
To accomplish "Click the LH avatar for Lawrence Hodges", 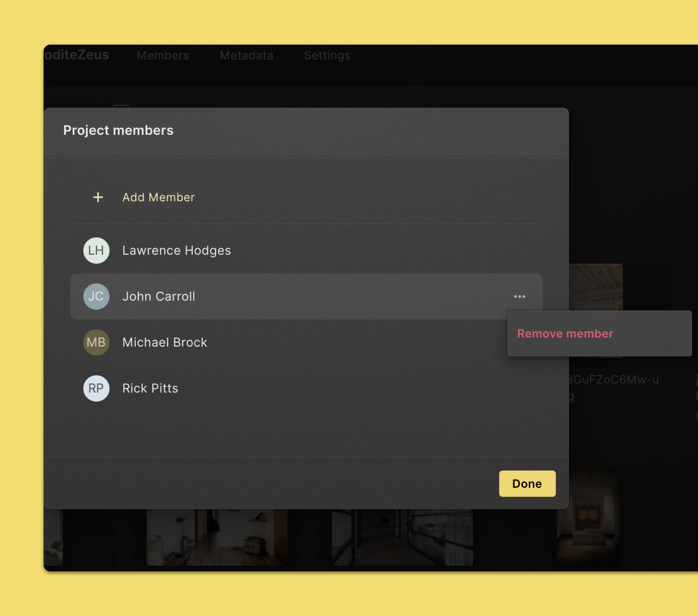I will pos(96,250).
